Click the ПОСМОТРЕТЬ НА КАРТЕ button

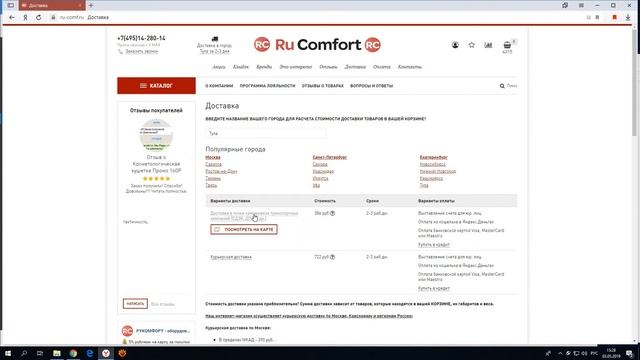click(244, 229)
